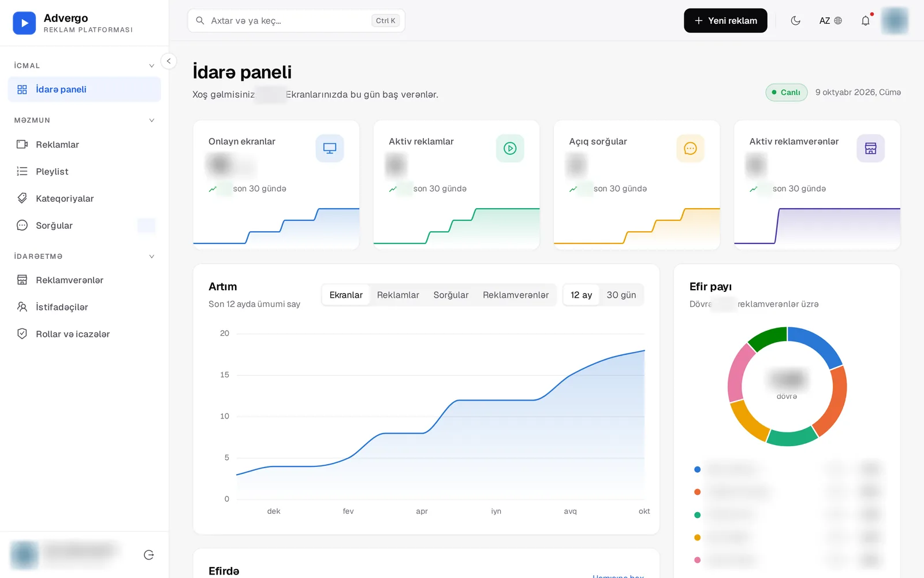Viewport: 924px width, 578px height.
Task: Click the chat icon on Açıq sorğular card
Action: pyautogui.click(x=690, y=149)
